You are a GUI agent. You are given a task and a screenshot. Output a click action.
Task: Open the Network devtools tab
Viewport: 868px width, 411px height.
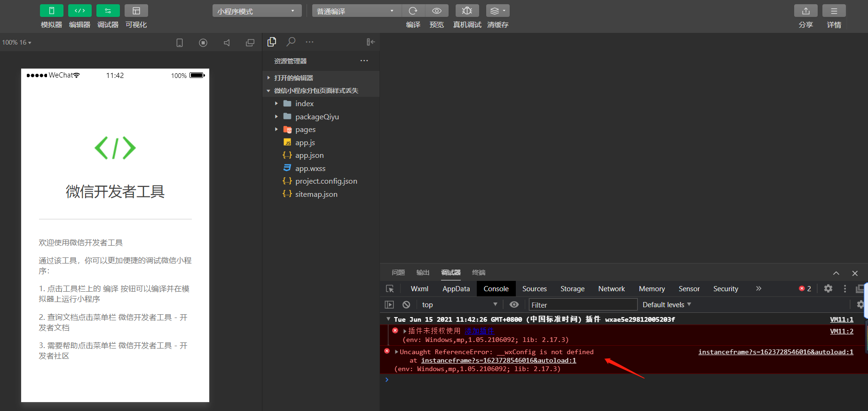611,289
